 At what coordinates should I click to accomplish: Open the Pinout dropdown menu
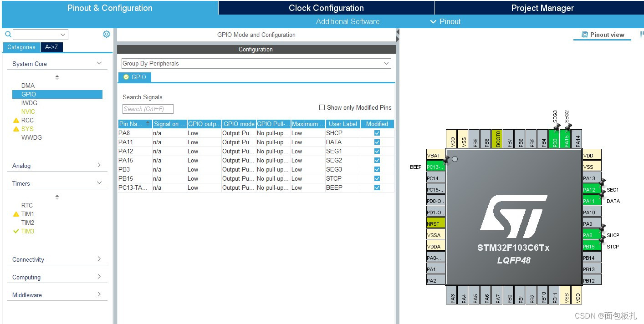pos(445,21)
